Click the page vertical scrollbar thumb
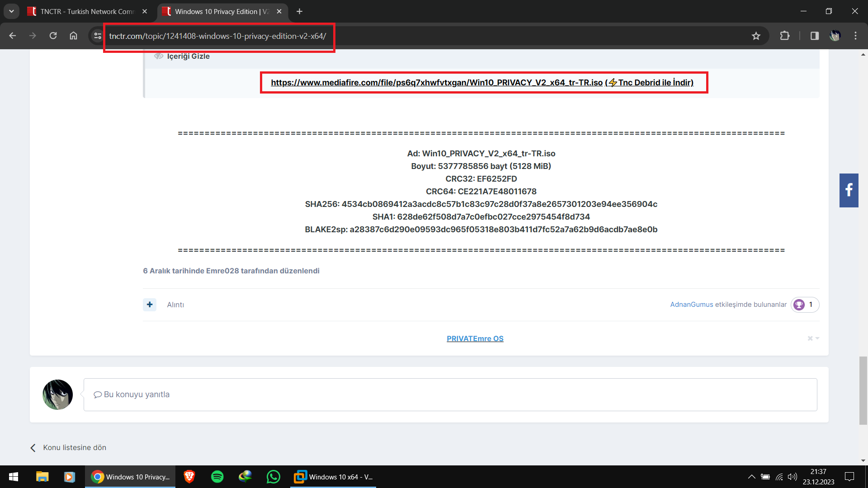 tap(863, 391)
